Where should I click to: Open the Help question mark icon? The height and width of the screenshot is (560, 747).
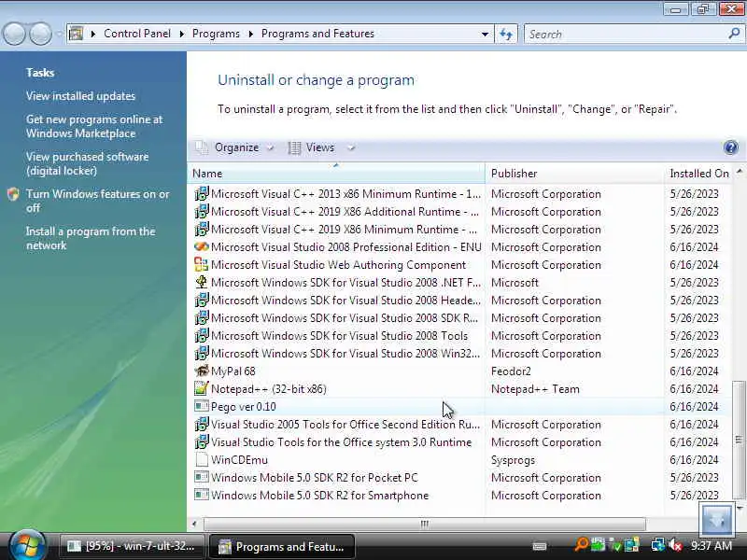point(730,147)
